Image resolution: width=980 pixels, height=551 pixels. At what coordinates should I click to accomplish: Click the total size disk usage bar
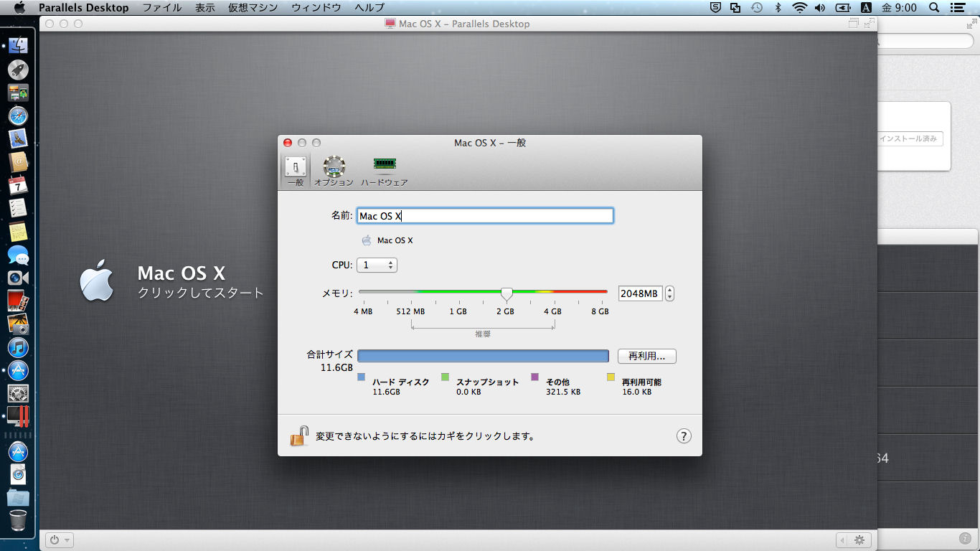(x=483, y=356)
